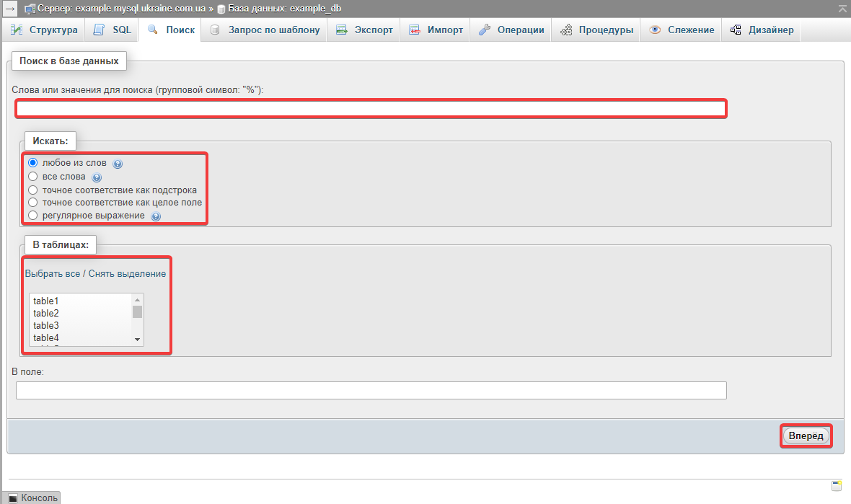Select 'точное соответствие как подстрока' option

(32, 190)
